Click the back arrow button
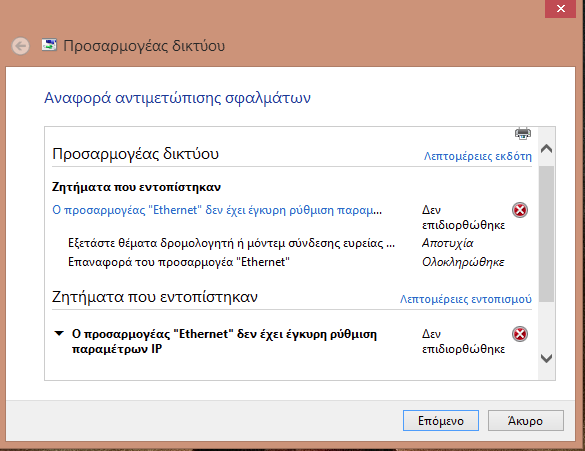This screenshot has height=451, width=585. (x=21, y=46)
